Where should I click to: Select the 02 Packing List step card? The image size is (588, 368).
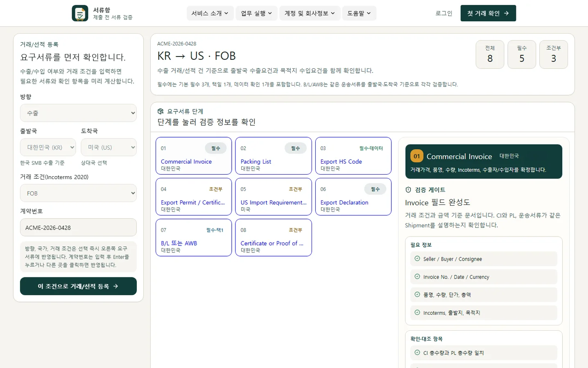click(x=274, y=156)
